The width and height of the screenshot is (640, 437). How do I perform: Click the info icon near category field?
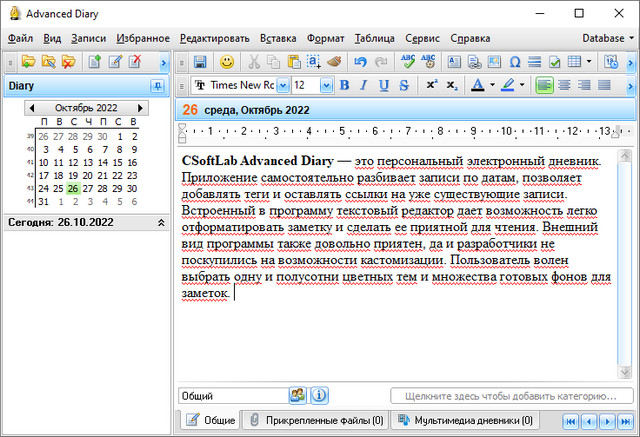coord(319,395)
